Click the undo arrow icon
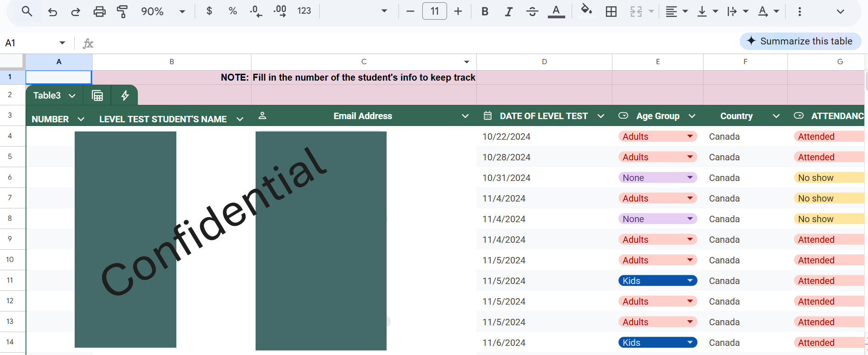The width and height of the screenshot is (868, 355). click(53, 11)
